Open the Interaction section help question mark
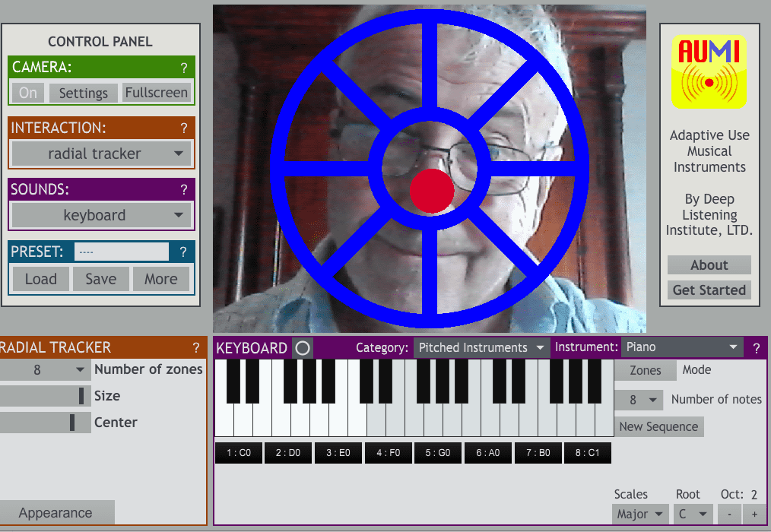The image size is (771, 532). [183, 128]
